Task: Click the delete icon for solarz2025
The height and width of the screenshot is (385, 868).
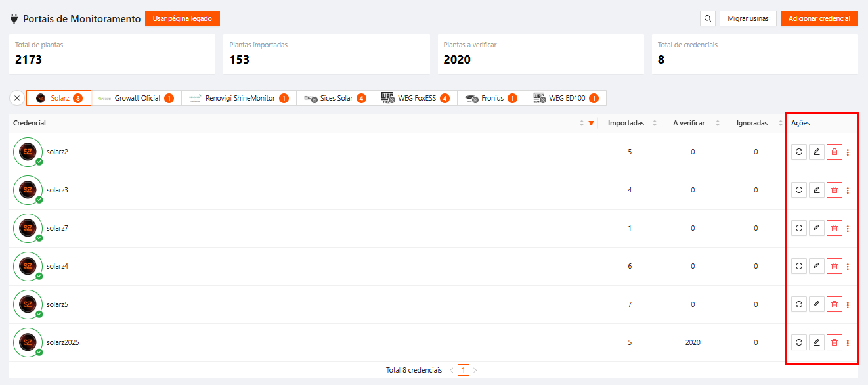Action: [835, 343]
